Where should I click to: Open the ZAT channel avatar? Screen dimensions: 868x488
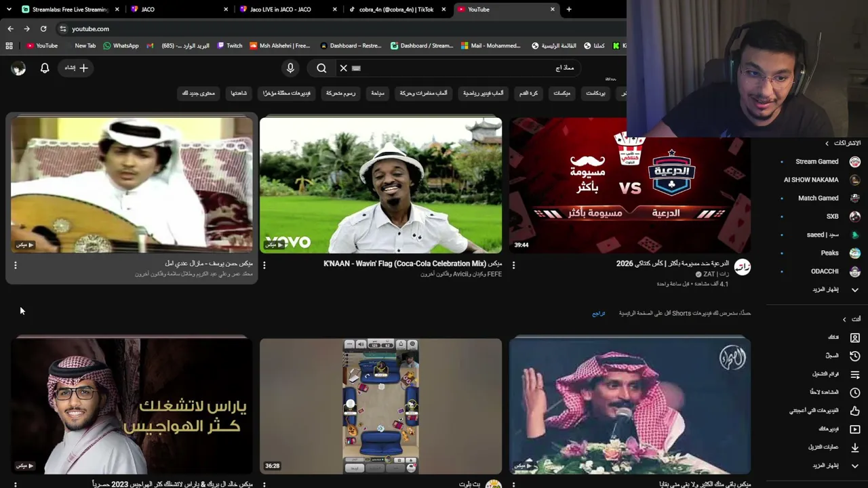743,267
